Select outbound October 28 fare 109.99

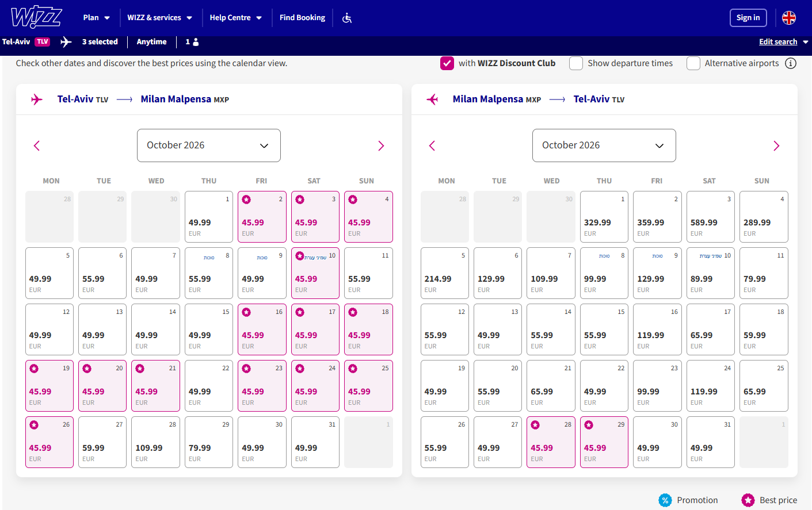[x=156, y=442]
